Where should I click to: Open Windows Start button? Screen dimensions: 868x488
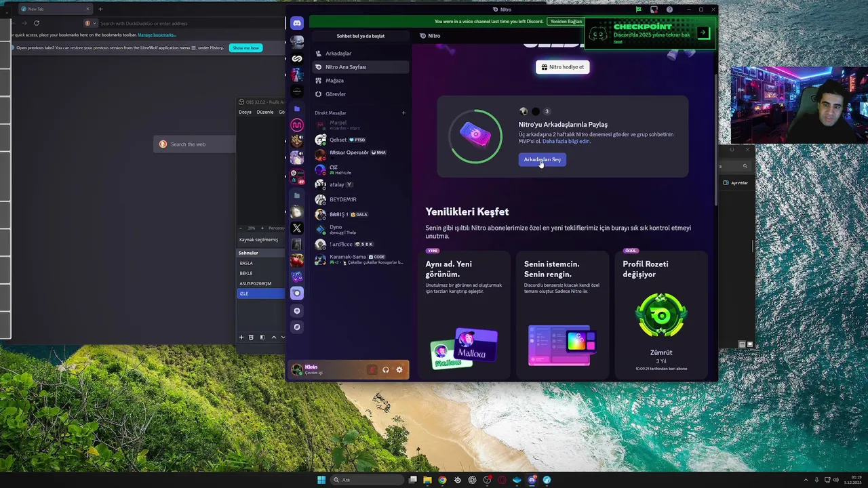tap(321, 480)
